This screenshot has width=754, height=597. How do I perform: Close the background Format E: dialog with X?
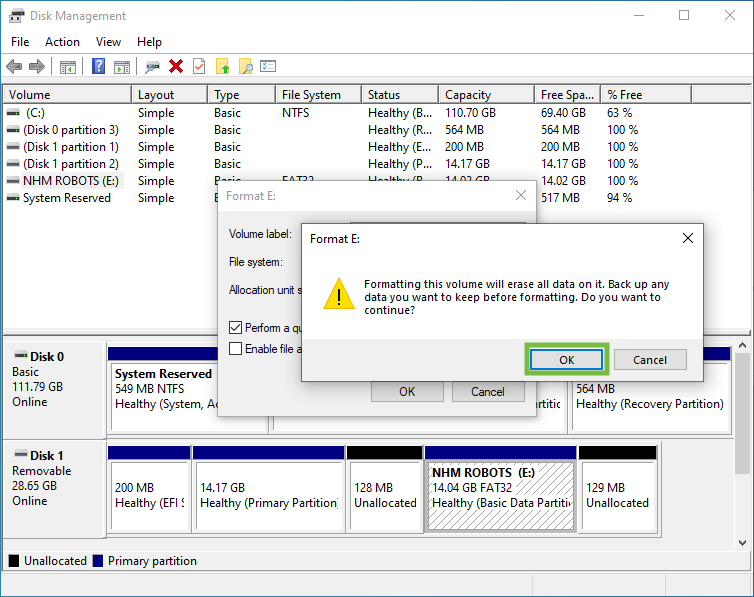[x=521, y=195]
